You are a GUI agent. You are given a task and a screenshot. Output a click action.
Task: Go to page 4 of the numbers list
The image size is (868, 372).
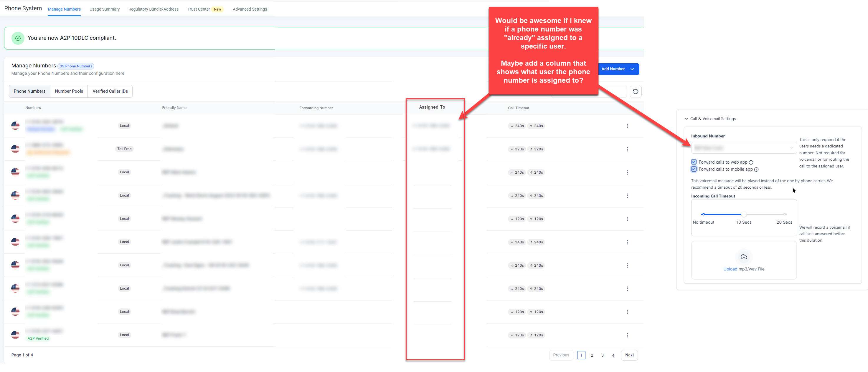tap(613, 356)
